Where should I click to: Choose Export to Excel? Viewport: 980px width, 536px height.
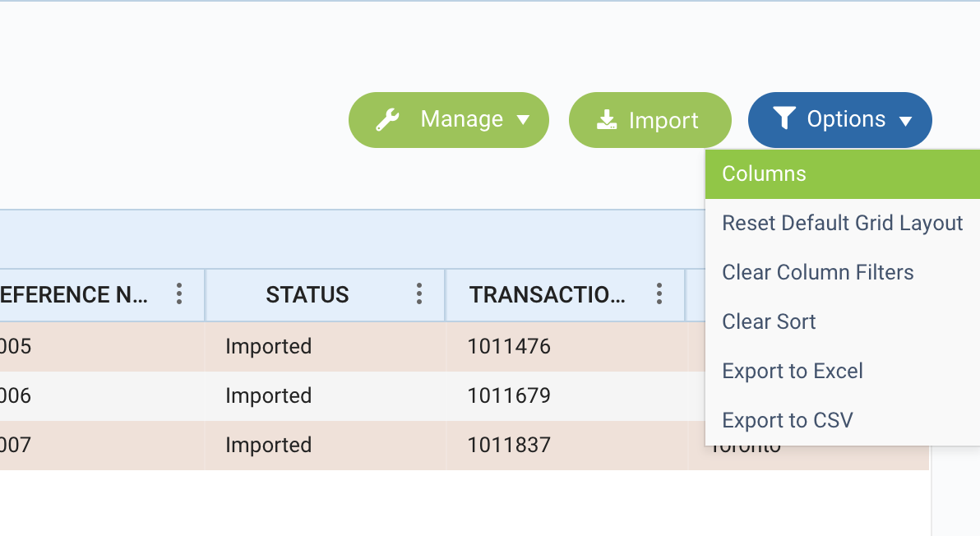tap(792, 372)
